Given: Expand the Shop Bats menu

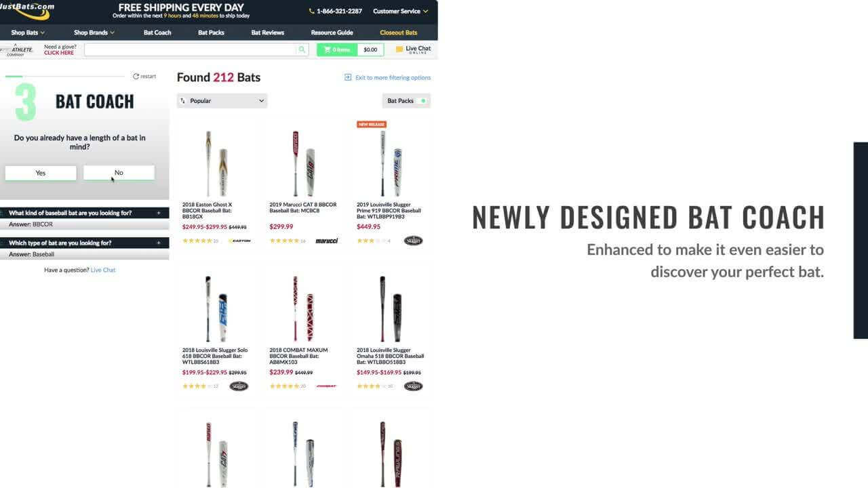Looking at the screenshot, I should pyautogui.click(x=28, y=33).
